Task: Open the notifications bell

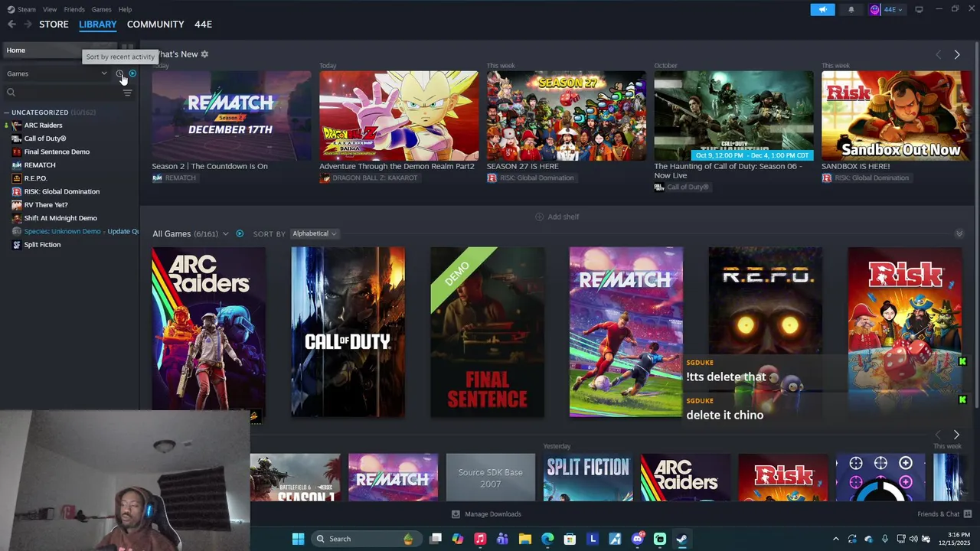Action: (x=851, y=9)
